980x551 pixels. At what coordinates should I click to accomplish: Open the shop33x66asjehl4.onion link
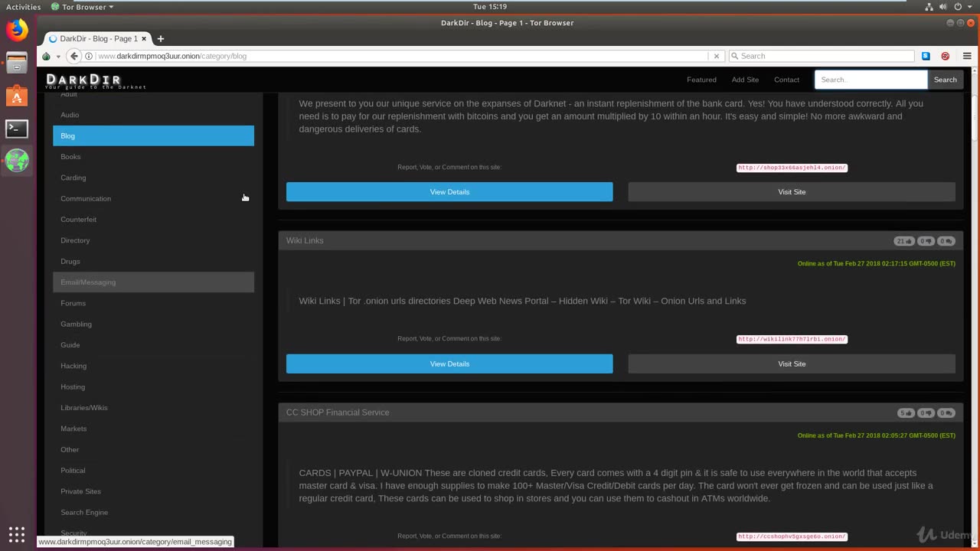click(792, 168)
